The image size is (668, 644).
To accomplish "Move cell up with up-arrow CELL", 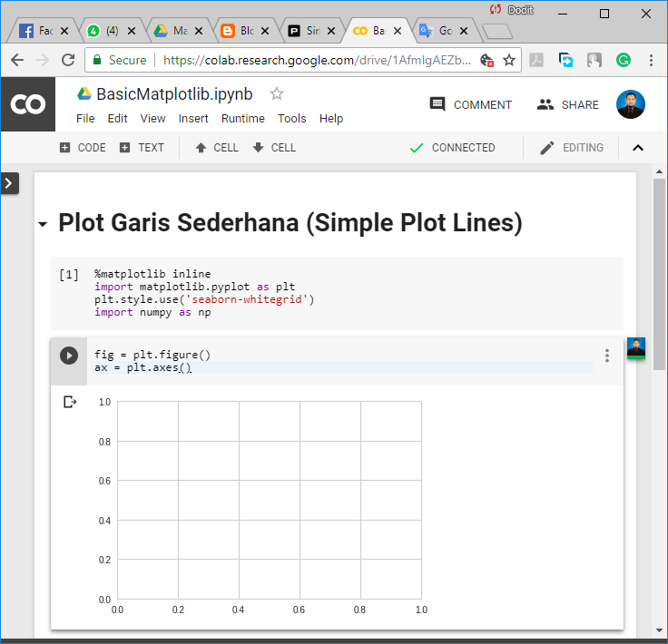I will pyautogui.click(x=216, y=148).
